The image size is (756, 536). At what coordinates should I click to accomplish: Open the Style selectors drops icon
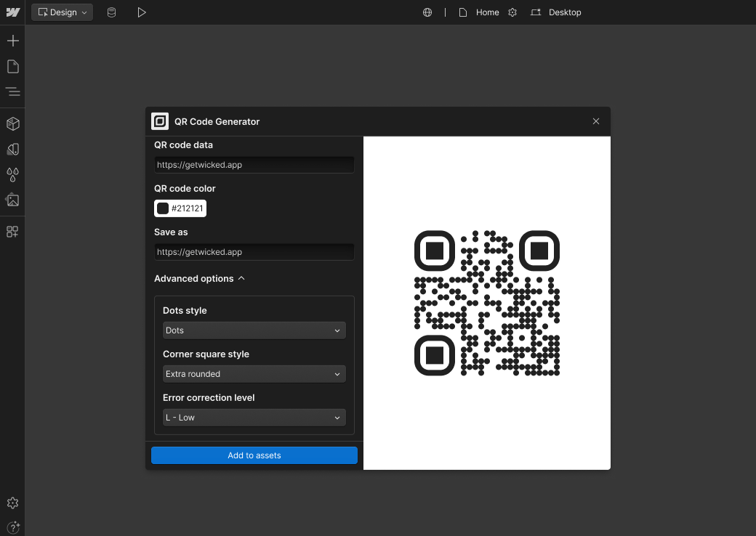(13, 175)
